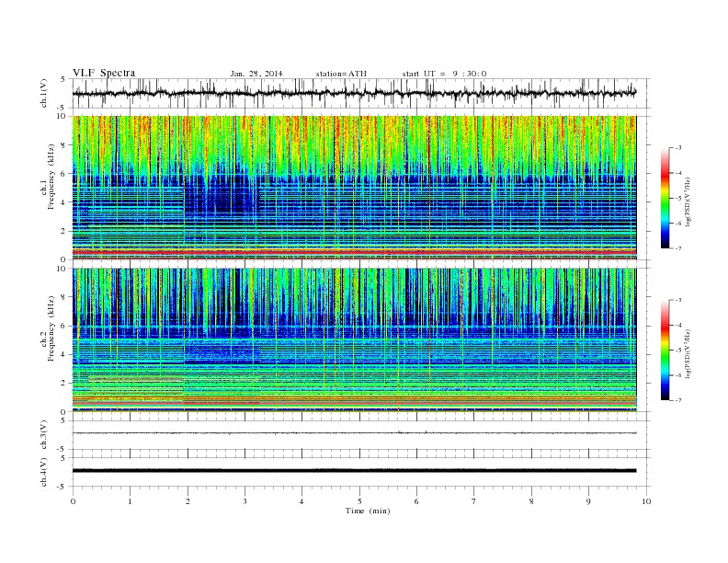This screenshot has width=728, height=563.
Task: Click the "9" tick on the time axis
Action: pyautogui.click(x=588, y=501)
